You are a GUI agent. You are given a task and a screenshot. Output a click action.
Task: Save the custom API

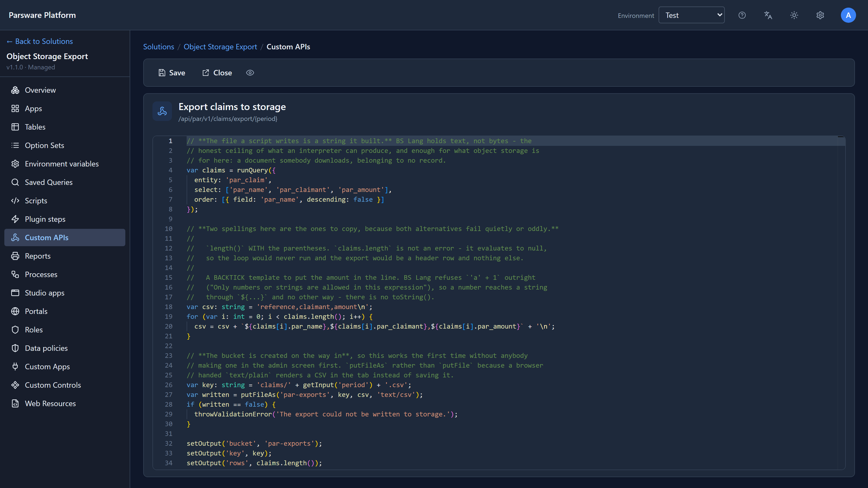[172, 73]
